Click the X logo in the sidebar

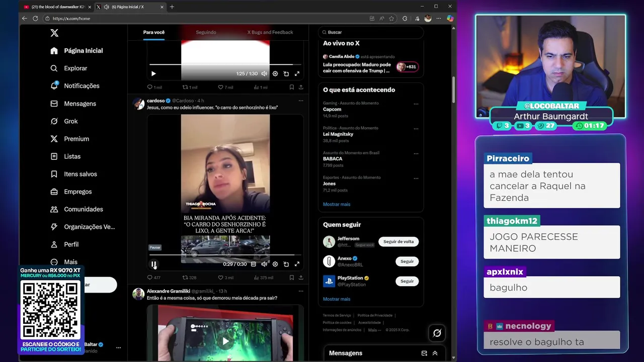tap(54, 33)
